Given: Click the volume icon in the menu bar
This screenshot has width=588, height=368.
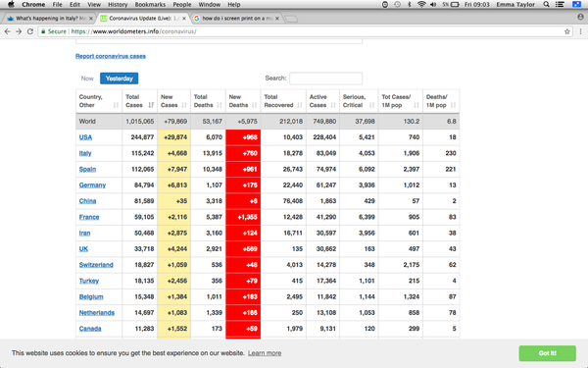Looking at the screenshot, I should [x=433, y=5].
